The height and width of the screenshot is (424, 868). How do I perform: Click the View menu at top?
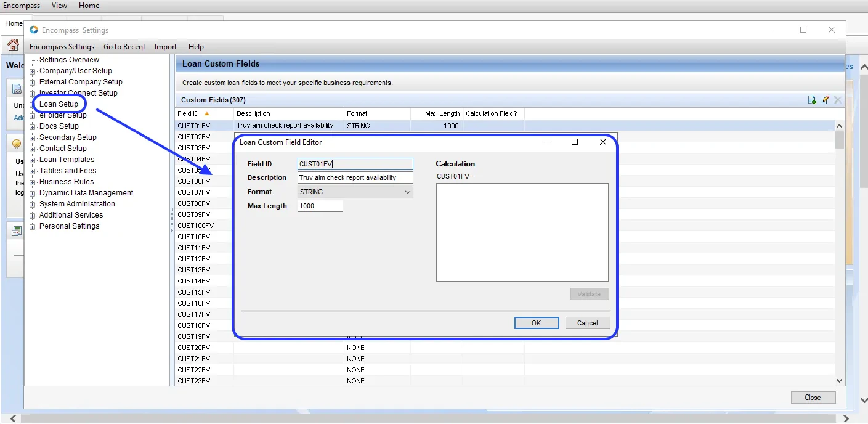[59, 6]
